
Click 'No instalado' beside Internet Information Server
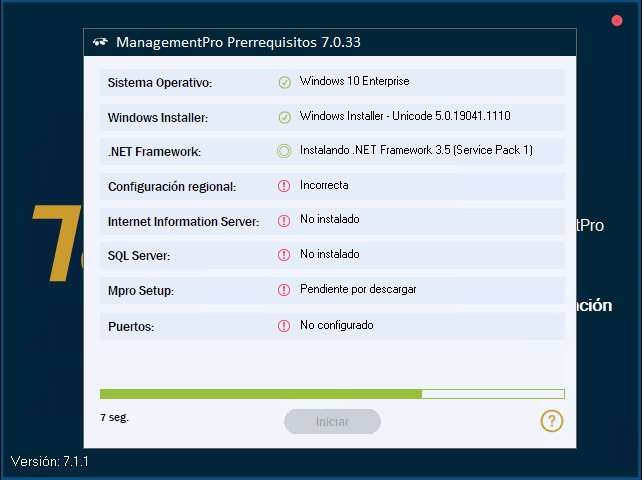[330, 219]
